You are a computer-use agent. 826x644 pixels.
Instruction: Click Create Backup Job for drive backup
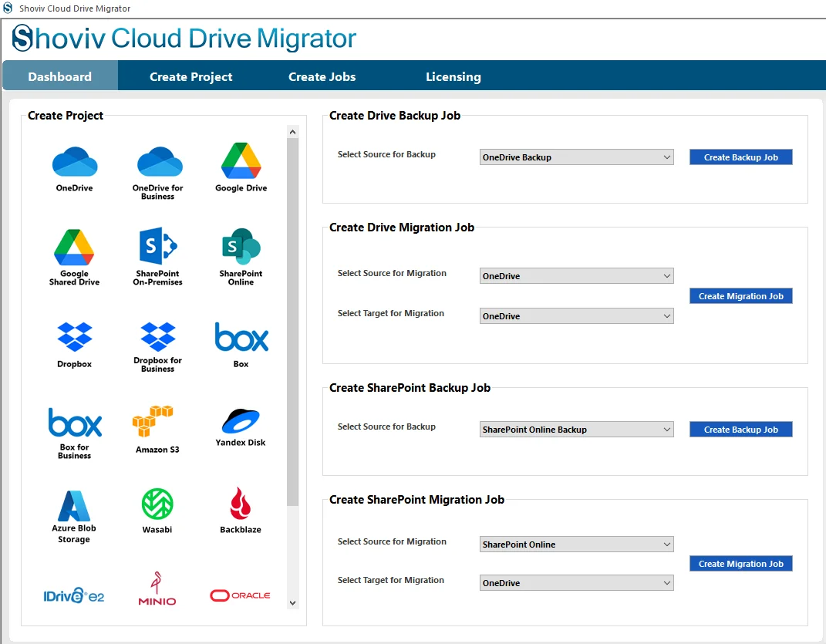click(x=740, y=157)
